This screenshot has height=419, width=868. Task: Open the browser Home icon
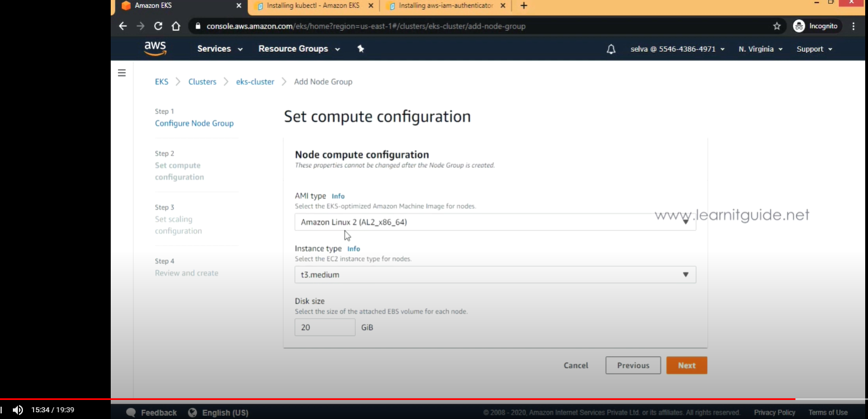pyautogui.click(x=176, y=26)
